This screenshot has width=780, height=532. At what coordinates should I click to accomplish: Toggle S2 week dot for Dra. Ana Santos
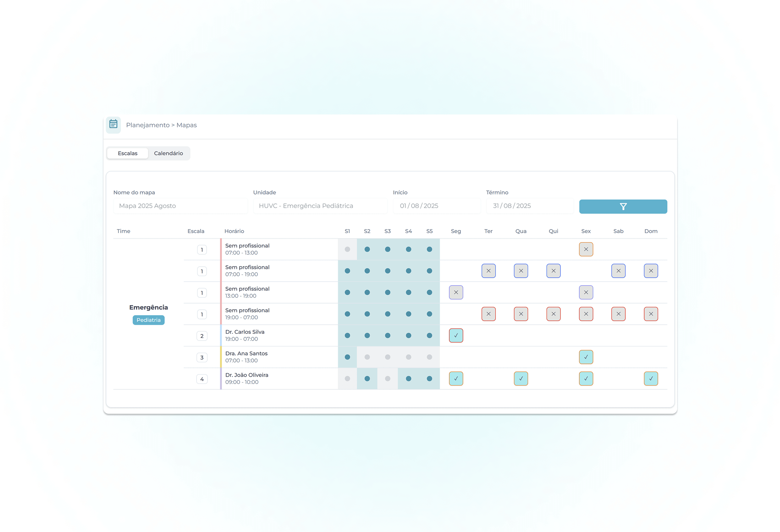pos(367,357)
